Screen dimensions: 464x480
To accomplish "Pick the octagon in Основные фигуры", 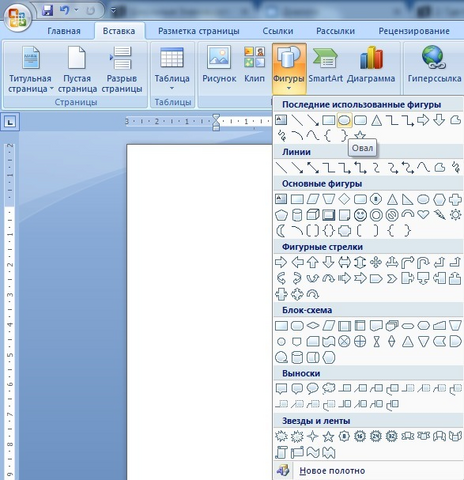I will point(376,199).
